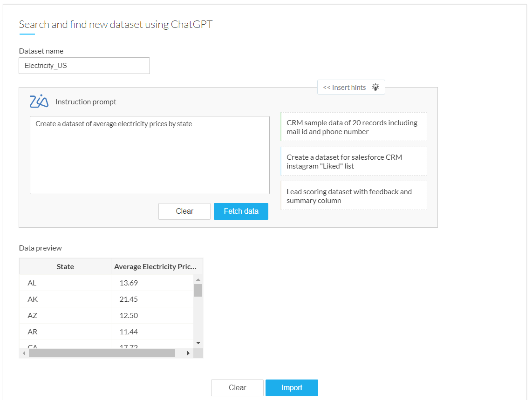This screenshot has height=400, width=532.
Task: Select the Lead scoring dataset hint
Action: click(354, 196)
